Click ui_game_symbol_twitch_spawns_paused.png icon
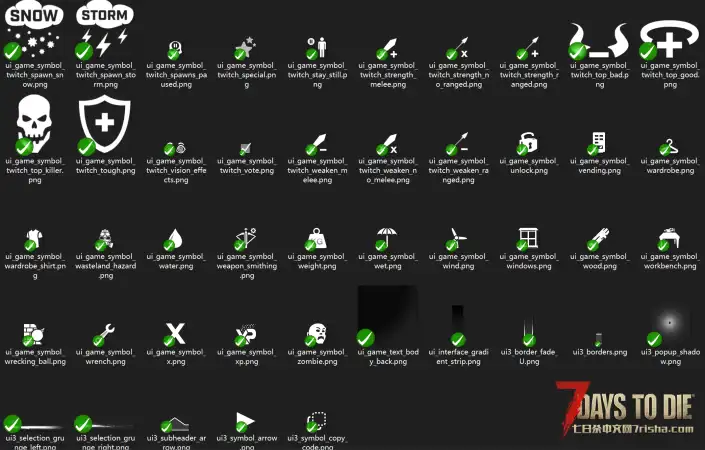The image size is (705, 450). pos(176,49)
